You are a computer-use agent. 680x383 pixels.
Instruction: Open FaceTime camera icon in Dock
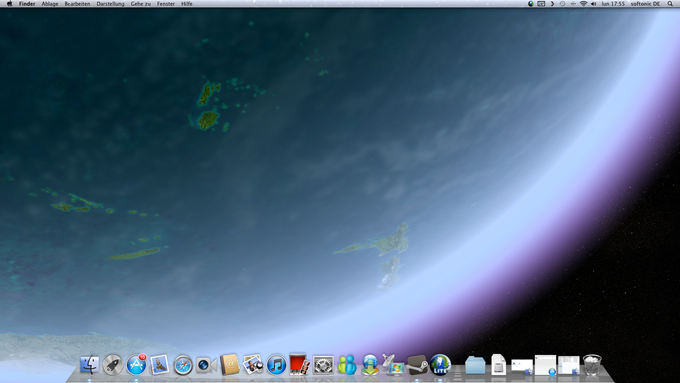click(x=206, y=365)
